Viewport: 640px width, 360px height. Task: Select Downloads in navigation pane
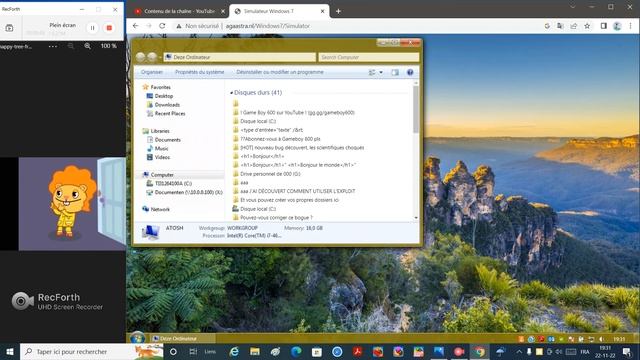(167, 105)
